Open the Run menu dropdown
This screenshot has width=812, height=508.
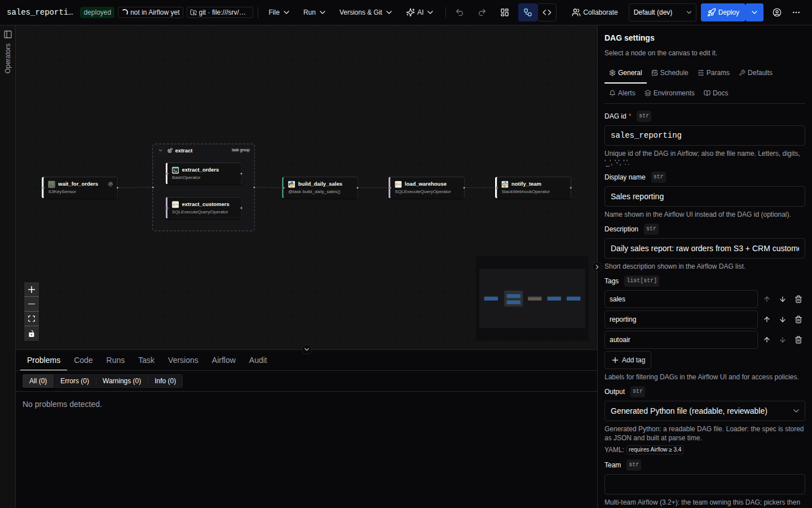click(314, 12)
